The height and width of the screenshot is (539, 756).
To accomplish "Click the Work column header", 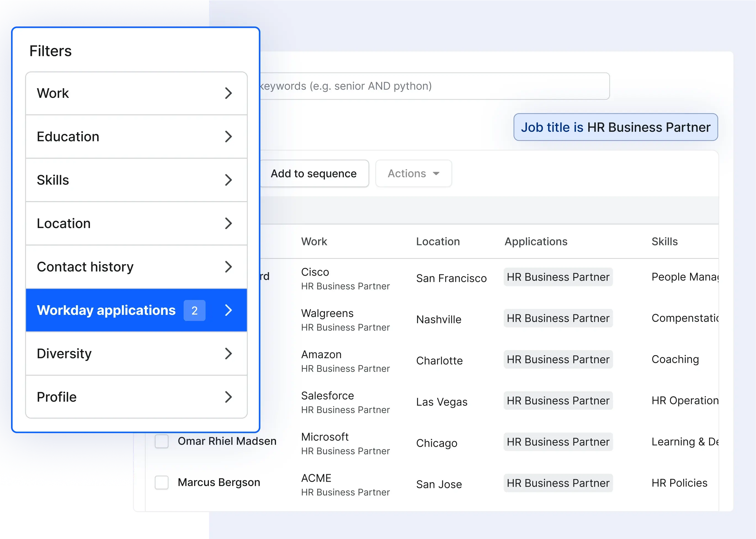I will [314, 242].
